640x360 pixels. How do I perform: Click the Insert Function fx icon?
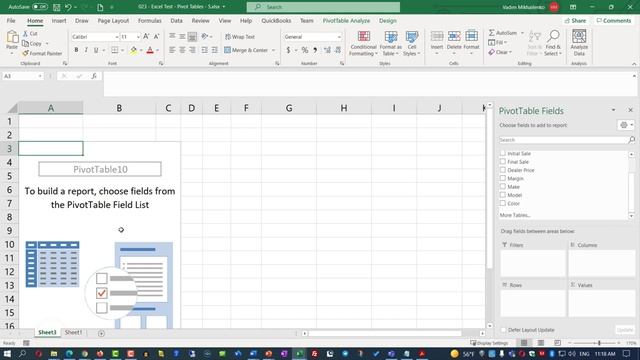click(x=94, y=76)
